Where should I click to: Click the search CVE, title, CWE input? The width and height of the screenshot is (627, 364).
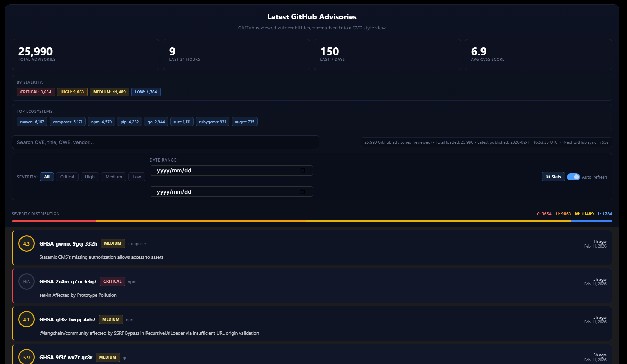(x=165, y=142)
